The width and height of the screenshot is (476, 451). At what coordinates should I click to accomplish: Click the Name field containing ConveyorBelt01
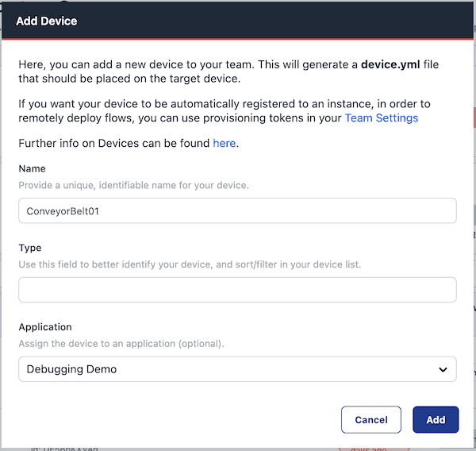coord(237,210)
